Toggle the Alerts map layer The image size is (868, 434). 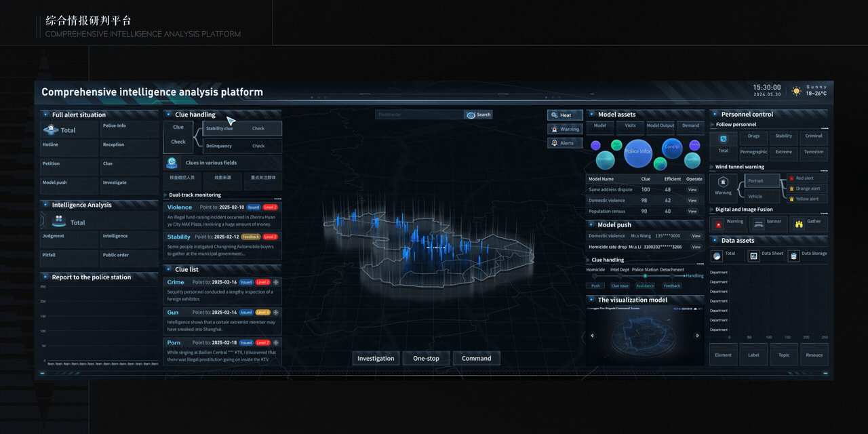tap(565, 143)
